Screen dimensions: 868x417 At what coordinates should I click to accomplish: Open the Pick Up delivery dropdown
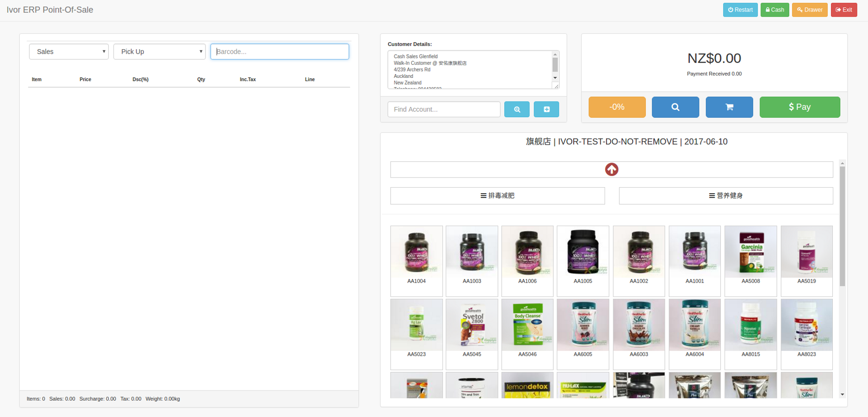coord(160,51)
